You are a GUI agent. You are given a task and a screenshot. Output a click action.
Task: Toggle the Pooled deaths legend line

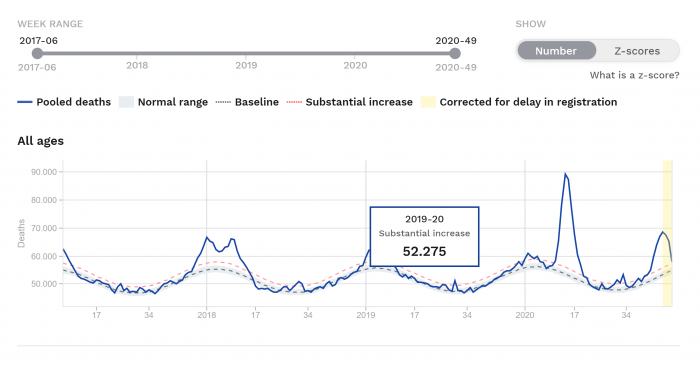(25, 102)
